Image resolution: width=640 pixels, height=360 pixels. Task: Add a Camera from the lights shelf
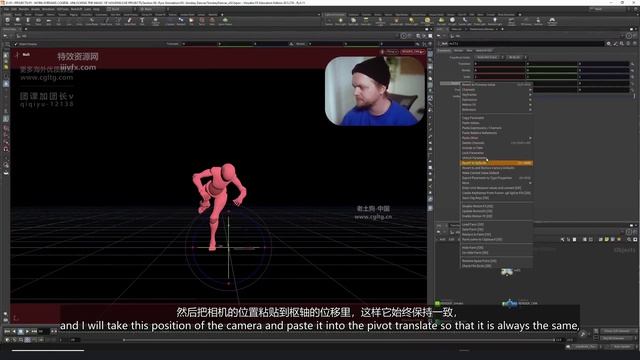point(329,21)
